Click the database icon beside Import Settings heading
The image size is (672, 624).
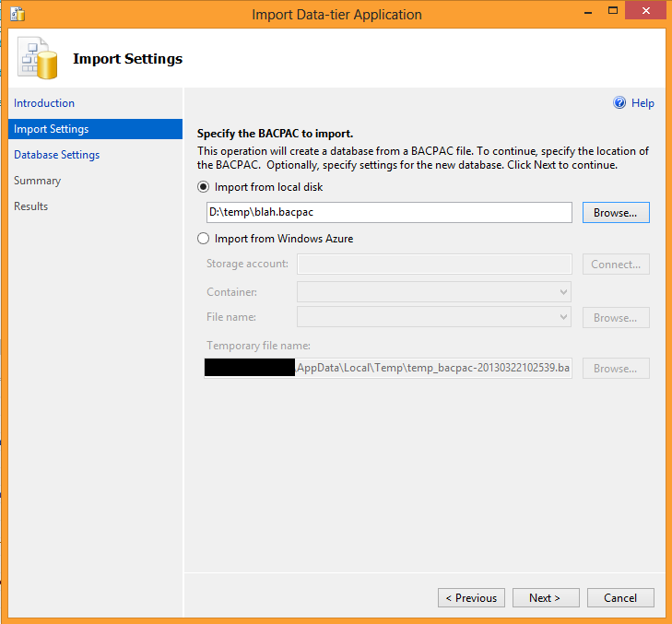39,60
